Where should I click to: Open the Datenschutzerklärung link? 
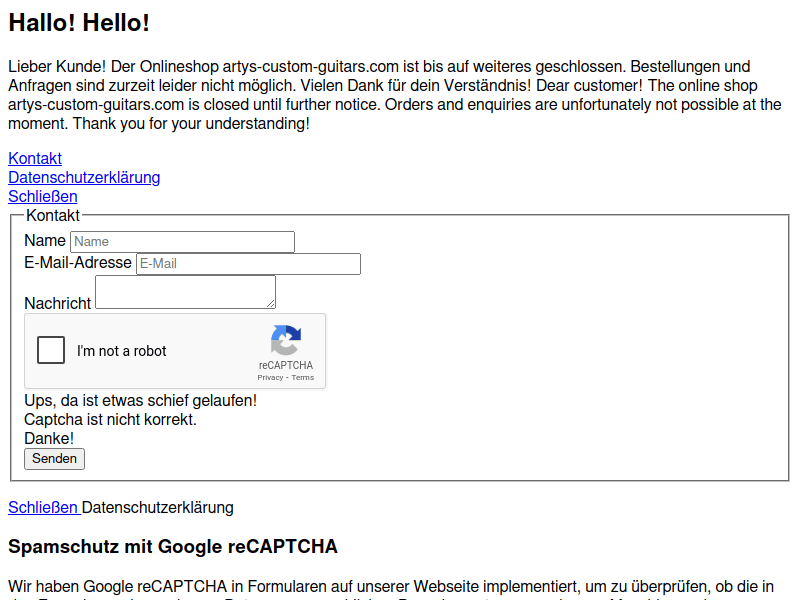click(x=84, y=177)
